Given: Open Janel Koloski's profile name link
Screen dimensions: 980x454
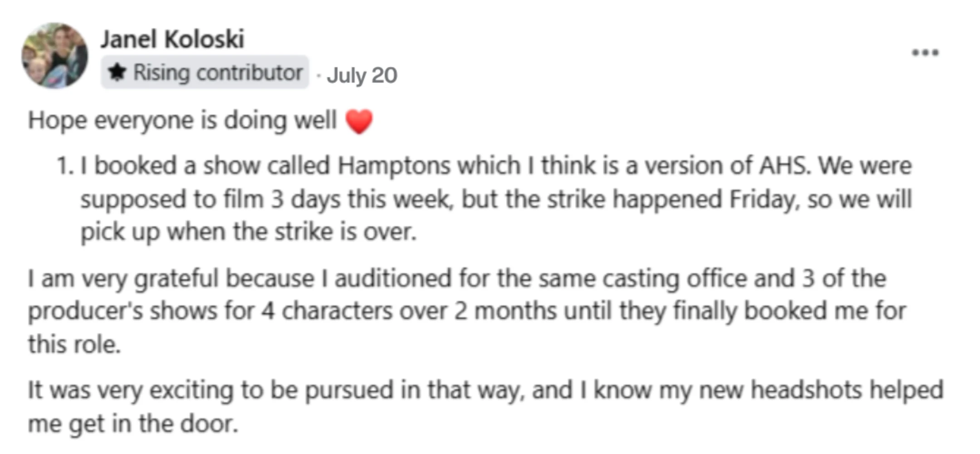Looking at the screenshot, I should 172,39.
